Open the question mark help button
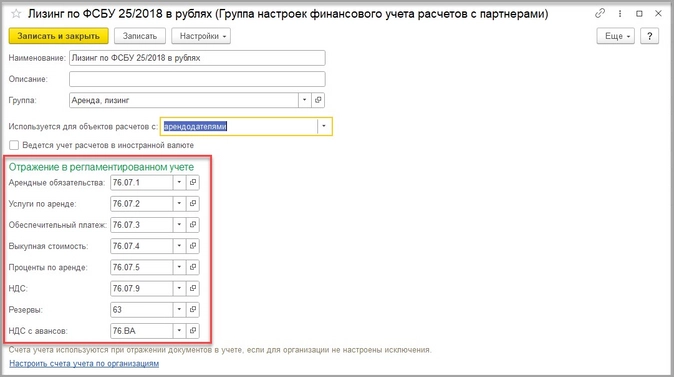 (x=649, y=36)
